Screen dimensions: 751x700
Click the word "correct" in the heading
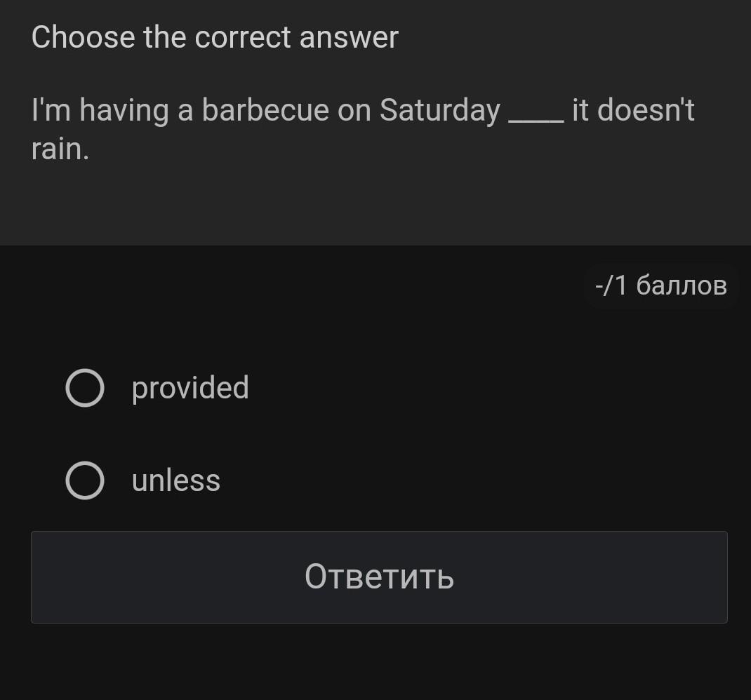tap(242, 38)
